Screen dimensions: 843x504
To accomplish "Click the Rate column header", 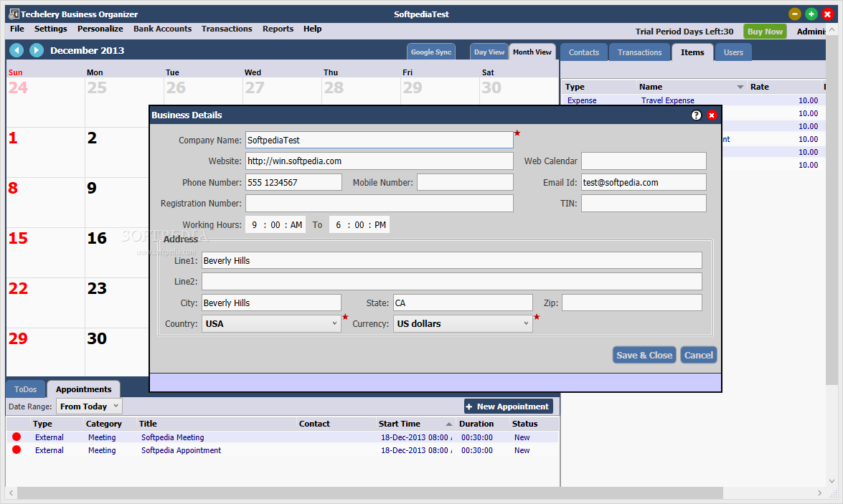I will pyautogui.click(x=760, y=87).
